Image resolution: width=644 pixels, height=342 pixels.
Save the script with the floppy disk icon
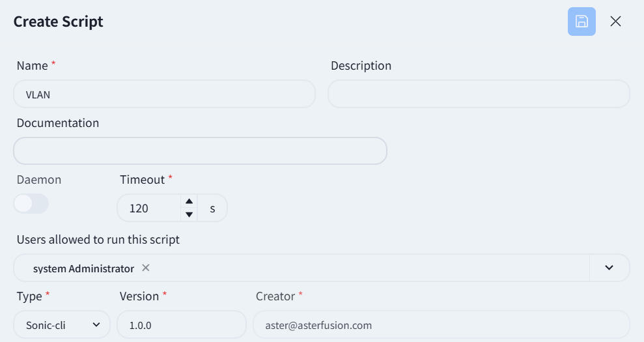tap(581, 21)
